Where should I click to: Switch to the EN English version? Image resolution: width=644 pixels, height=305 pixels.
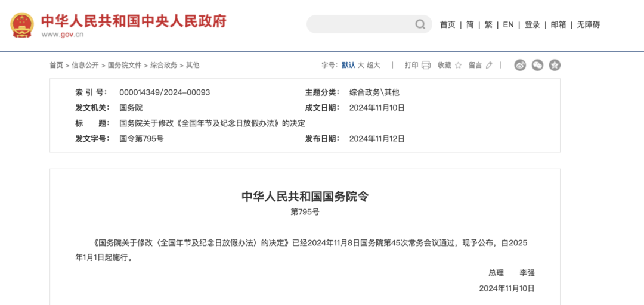coord(509,24)
